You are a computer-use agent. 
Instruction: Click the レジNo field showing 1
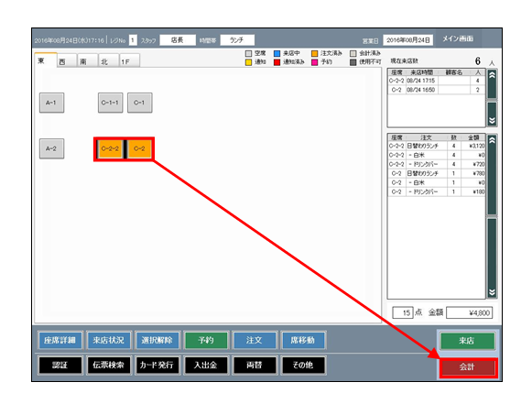133,40
